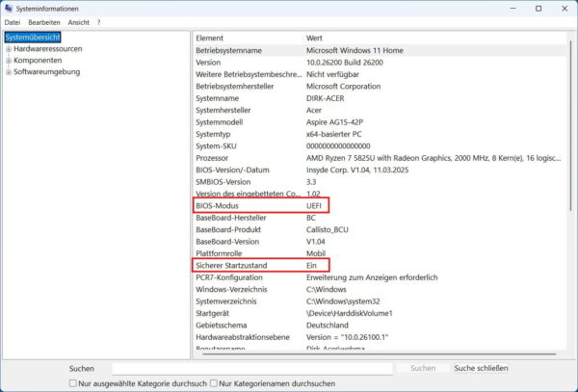Select the Systemverzeichnis row
This screenshot has height=392, width=578.
point(380,301)
